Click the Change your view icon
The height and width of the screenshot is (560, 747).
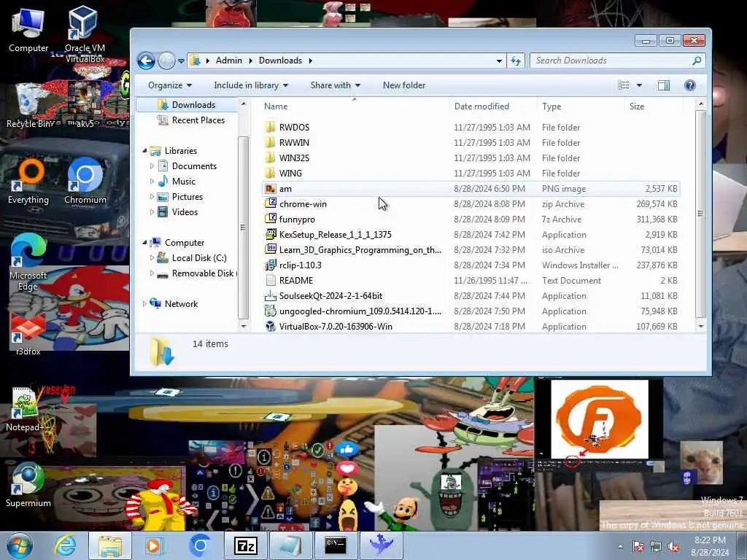(624, 85)
